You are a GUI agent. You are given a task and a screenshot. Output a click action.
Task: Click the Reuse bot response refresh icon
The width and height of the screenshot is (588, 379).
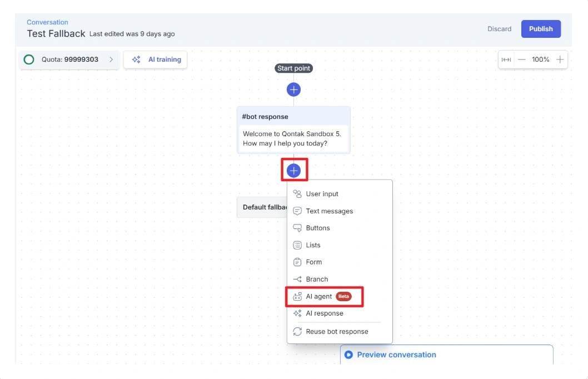[297, 331]
